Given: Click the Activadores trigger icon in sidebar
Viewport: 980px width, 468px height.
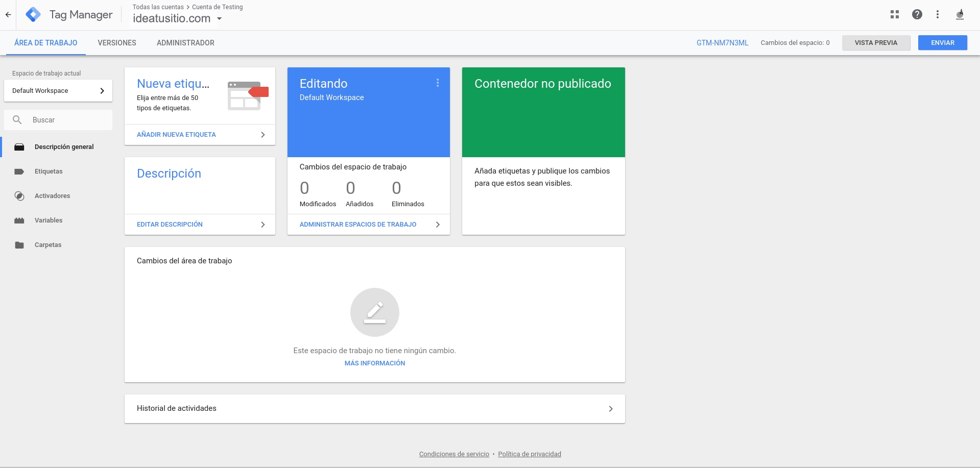Looking at the screenshot, I should [x=19, y=196].
